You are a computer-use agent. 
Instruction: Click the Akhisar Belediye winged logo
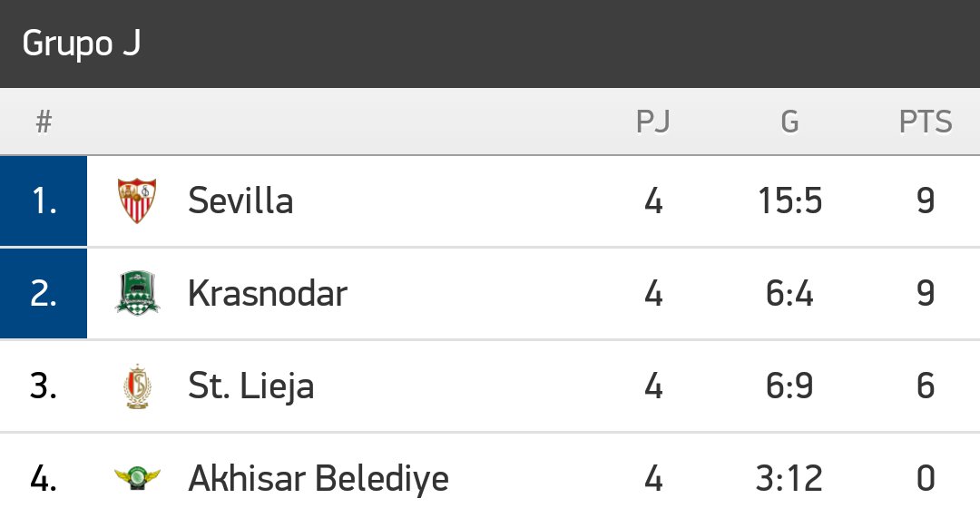click(138, 478)
